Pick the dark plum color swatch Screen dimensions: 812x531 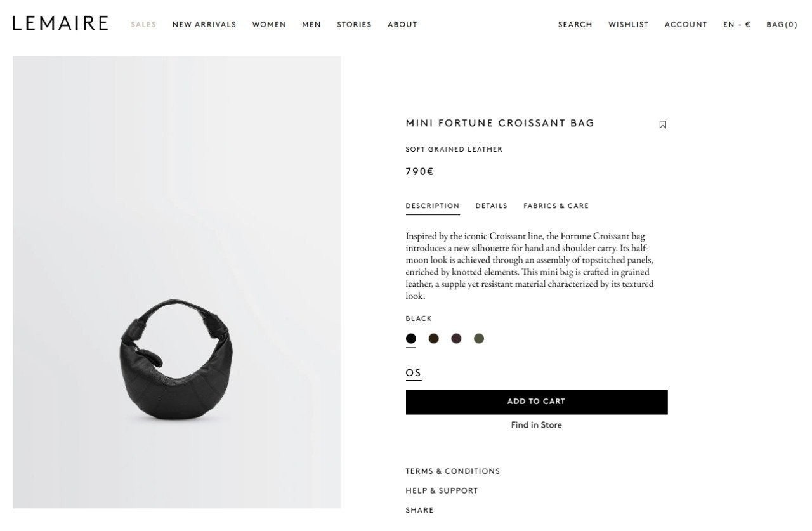[456, 339]
